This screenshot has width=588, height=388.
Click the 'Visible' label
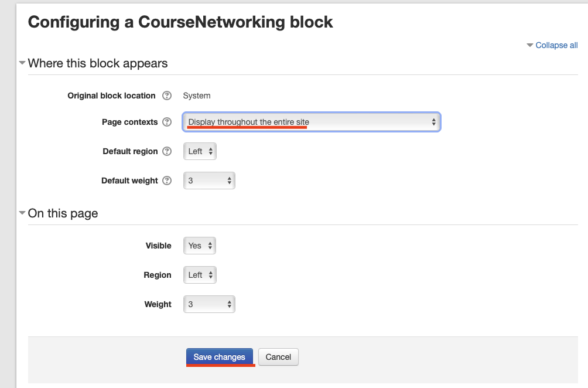pos(159,246)
